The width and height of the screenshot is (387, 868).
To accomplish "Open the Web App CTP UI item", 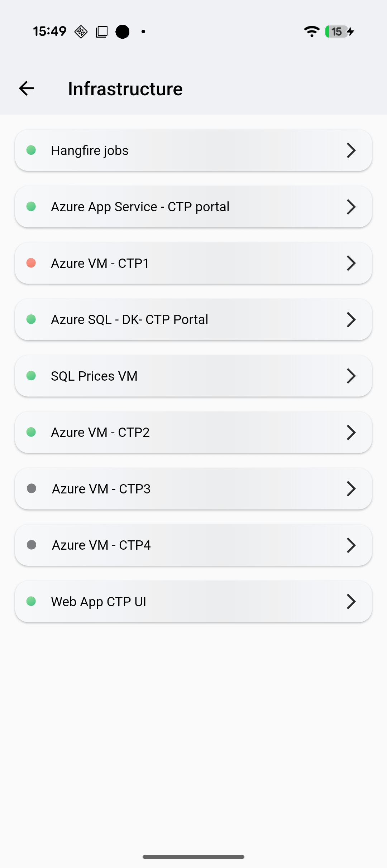I will click(x=99, y=602).
